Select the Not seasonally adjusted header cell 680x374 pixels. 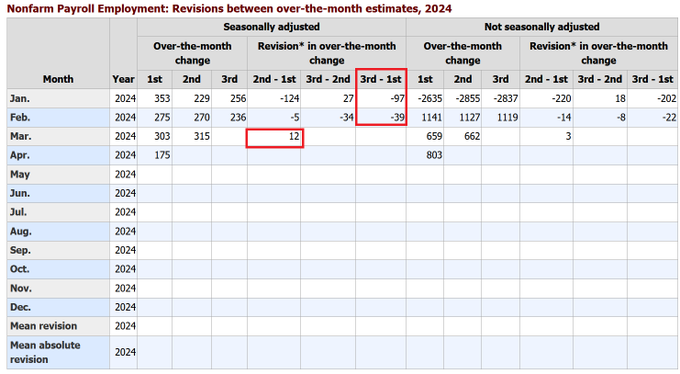click(542, 27)
